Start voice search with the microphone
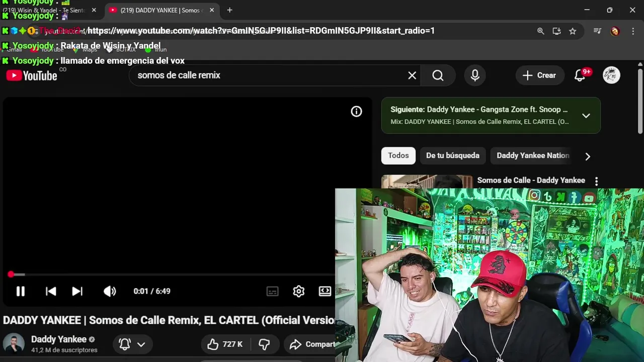 coord(475,75)
